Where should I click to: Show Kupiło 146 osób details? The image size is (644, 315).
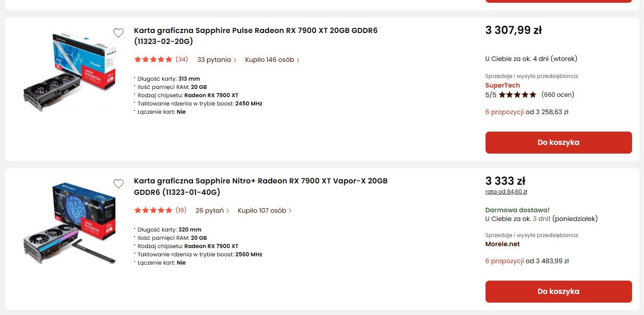[272, 60]
